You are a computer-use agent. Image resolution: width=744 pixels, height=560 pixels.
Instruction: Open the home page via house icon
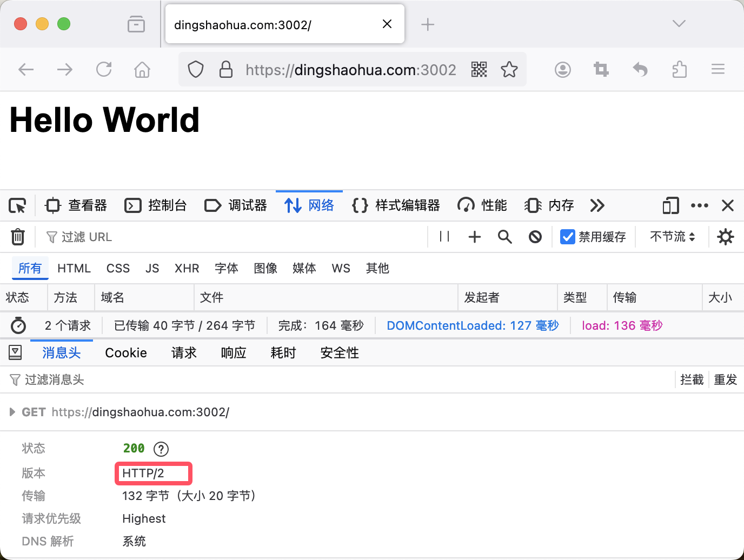coord(142,69)
